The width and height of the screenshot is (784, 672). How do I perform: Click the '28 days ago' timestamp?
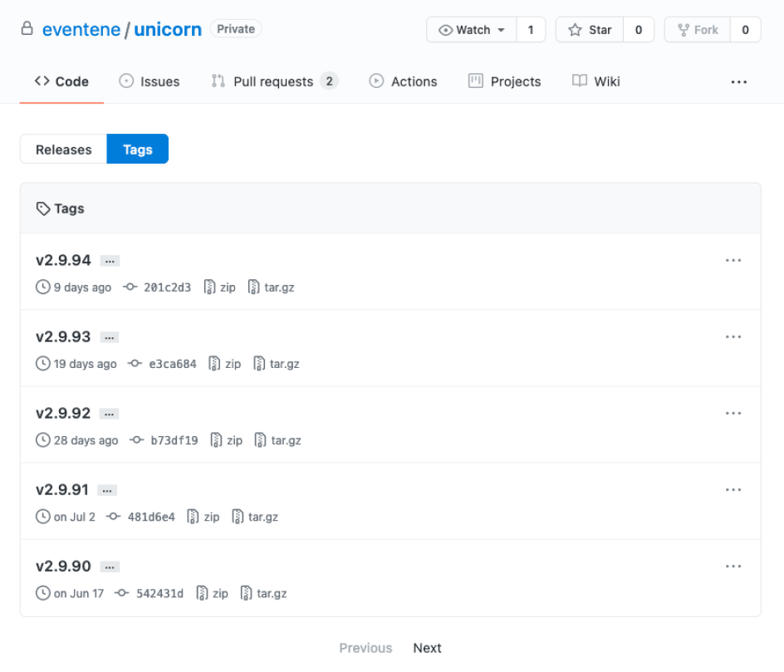pyautogui.click(x=86, y=440)
